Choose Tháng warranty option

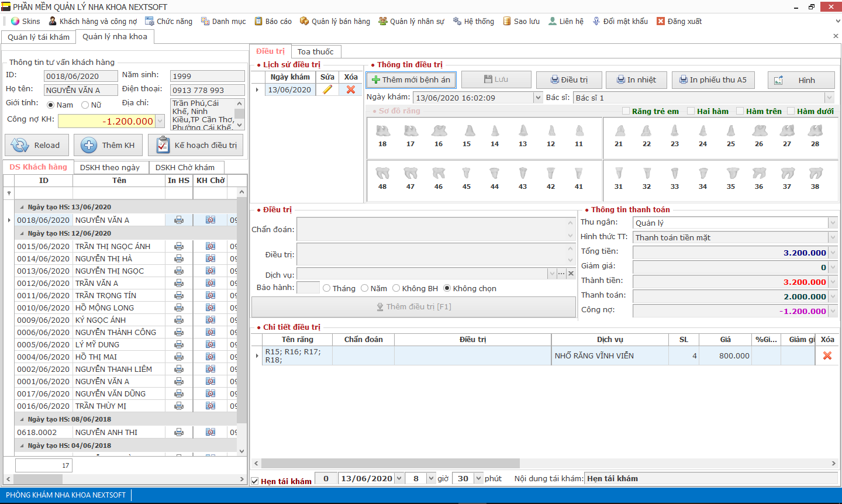[x=327, y=288]
